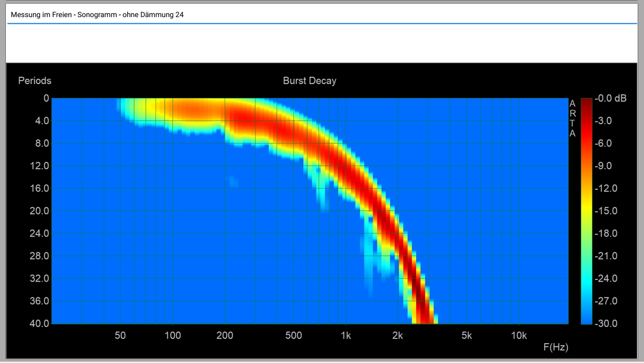Click the '-18.0' scale label
Screen dimensions: 644x363
pyautogui.click(x=606, y=233)
